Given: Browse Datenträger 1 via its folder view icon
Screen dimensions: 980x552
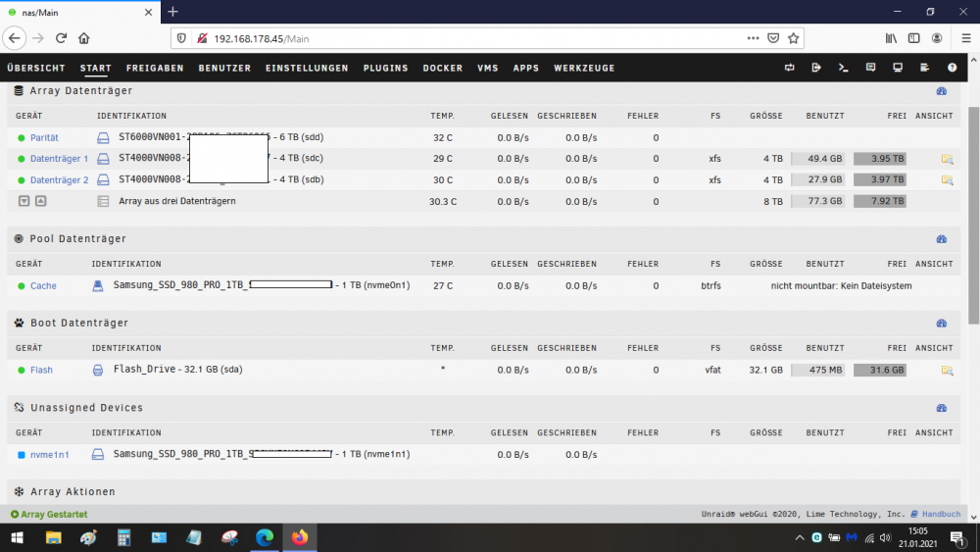Looking at the screenshot, I should click(x=948, y=159).
